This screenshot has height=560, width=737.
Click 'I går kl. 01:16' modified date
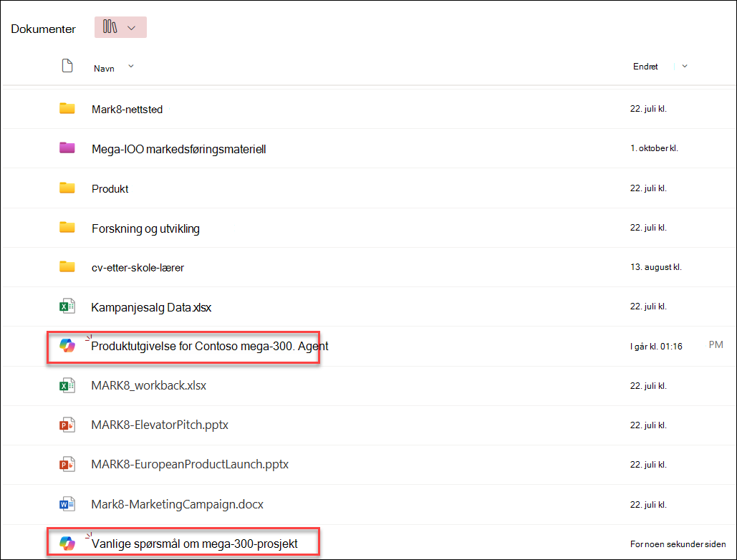pyautogui.click(x=656, y=347)
